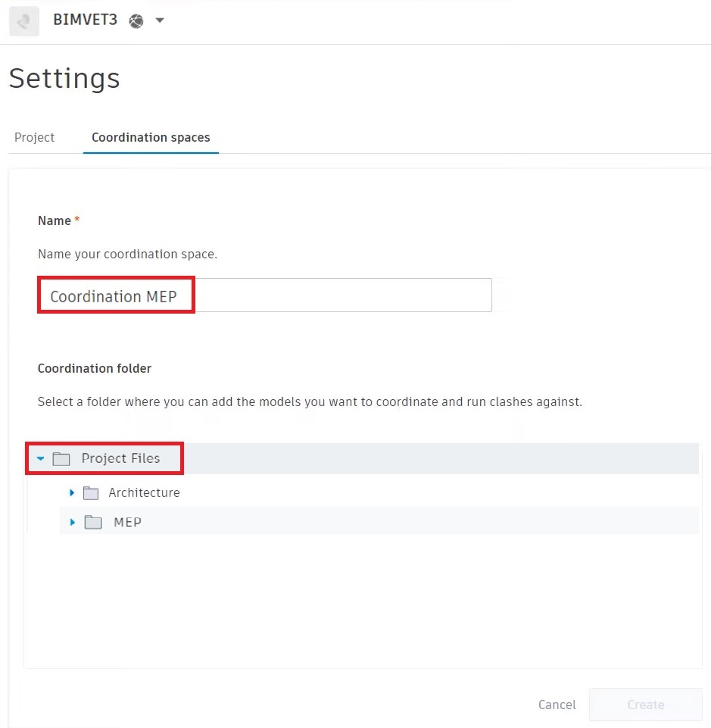711x728 pixels.
Task: Select the Coordination spaces tab
Action: tap(151, 137)
